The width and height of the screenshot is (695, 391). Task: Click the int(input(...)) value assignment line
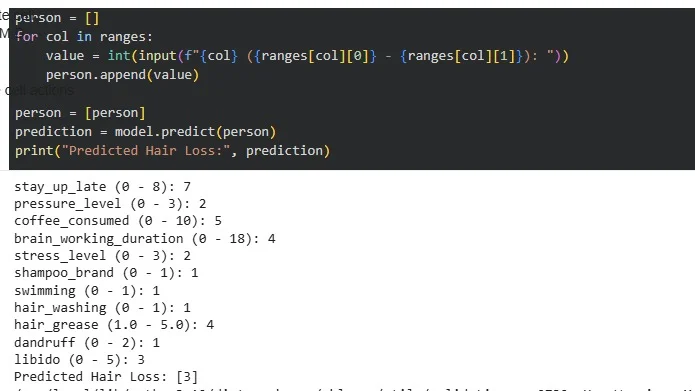click(x=307, y=56)
